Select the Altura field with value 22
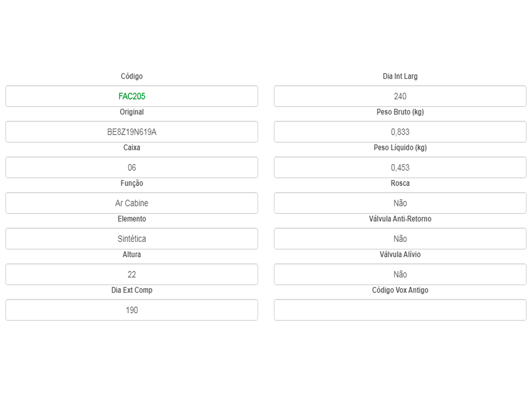Viewport: 532px width, 399px height. point(132,274)
